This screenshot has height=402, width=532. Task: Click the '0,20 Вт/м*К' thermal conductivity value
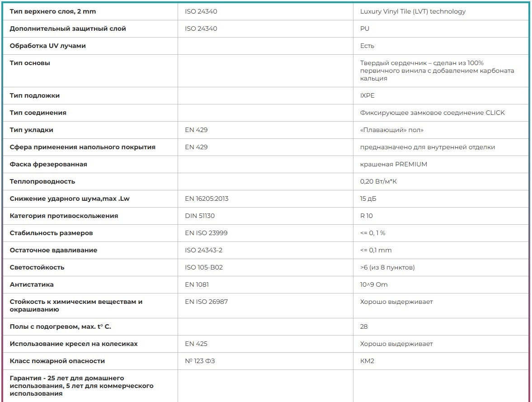click(378, 182)
